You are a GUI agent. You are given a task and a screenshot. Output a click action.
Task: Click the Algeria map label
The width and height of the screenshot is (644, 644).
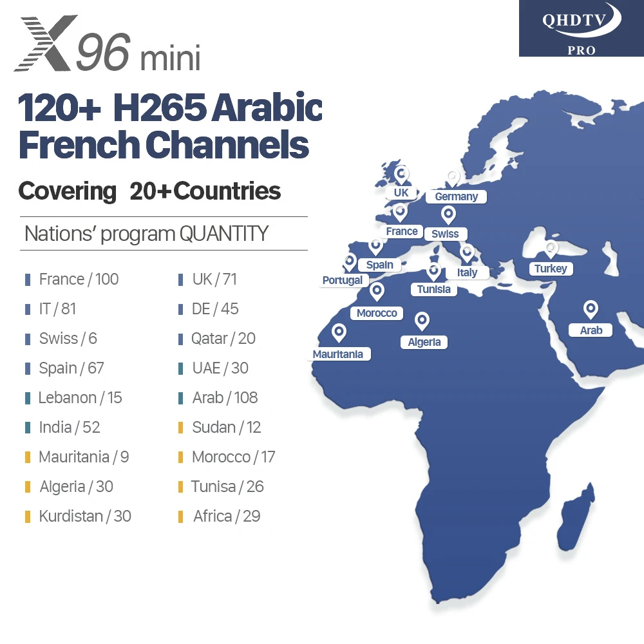click(x=424, y=342)
